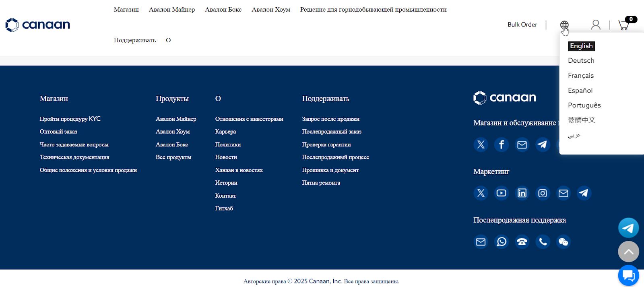Open the Оптовый заказ footer link

click(x=58, y=132)
